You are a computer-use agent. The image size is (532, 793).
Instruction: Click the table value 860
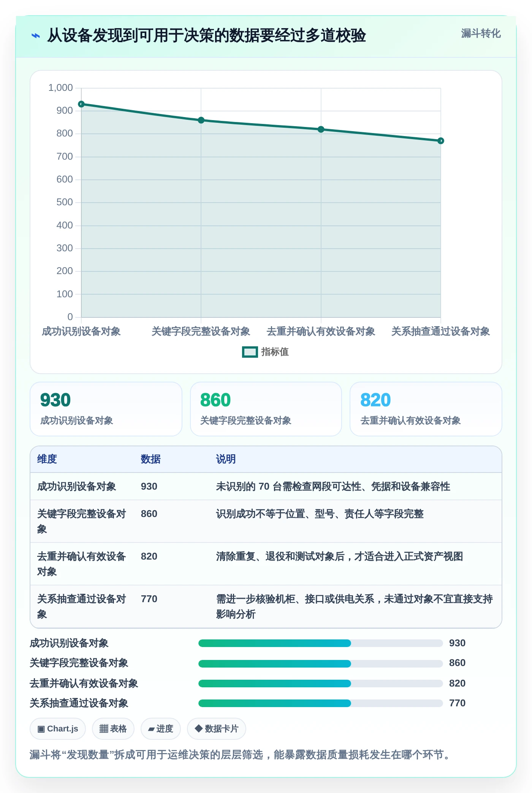pos(149,514)
